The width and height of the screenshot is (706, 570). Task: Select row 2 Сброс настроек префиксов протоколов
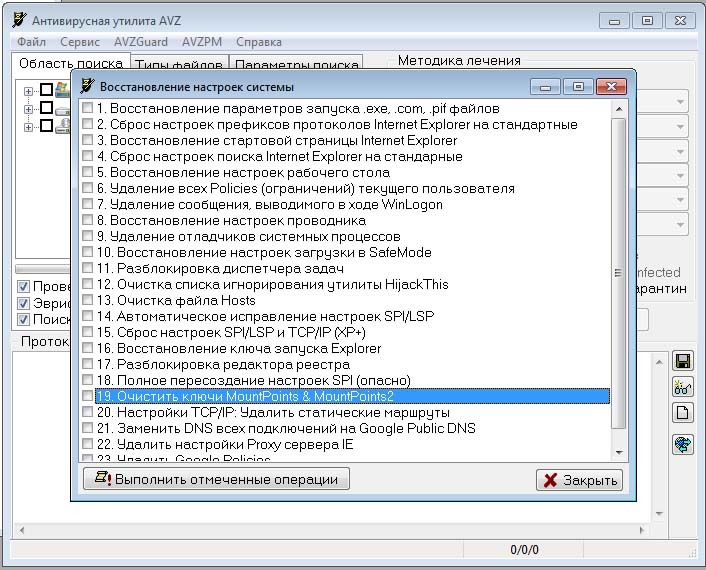coord(337,124)
